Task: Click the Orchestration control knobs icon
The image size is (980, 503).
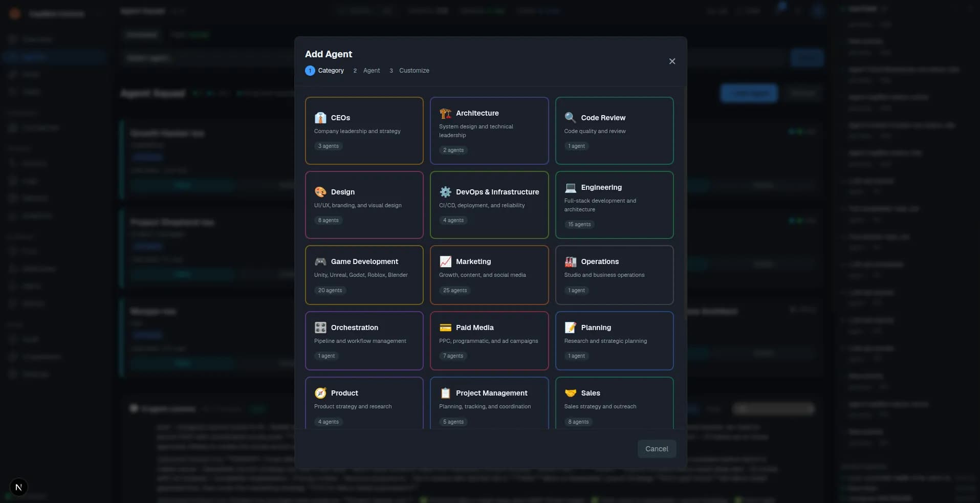Action: pyautogui.click(x=320, y=327)
